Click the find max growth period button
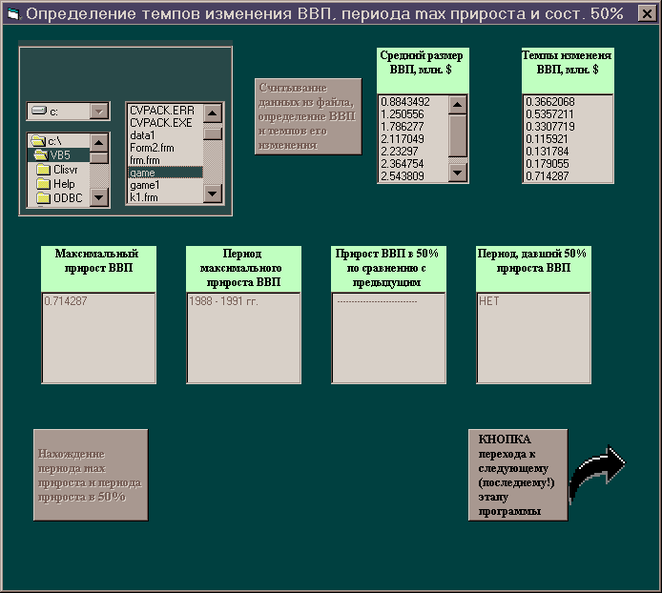This screenshot has height=593, width=662. click(91, 475)
